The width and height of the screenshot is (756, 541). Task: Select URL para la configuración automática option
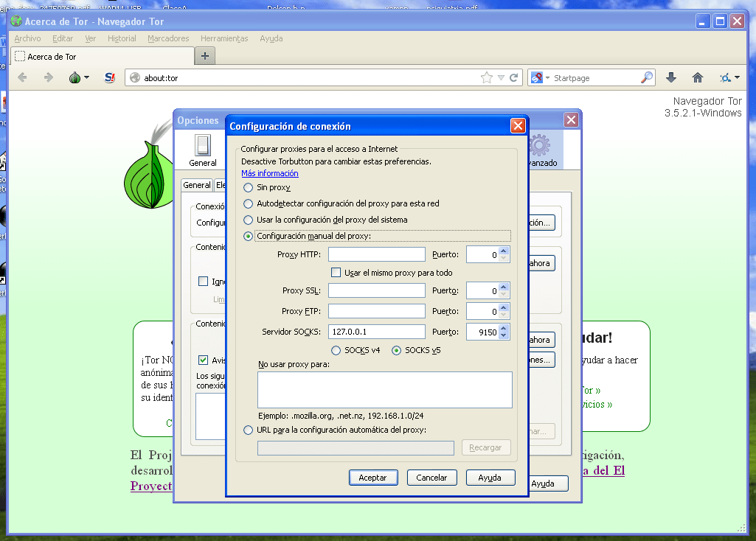[x=249, y=430]
